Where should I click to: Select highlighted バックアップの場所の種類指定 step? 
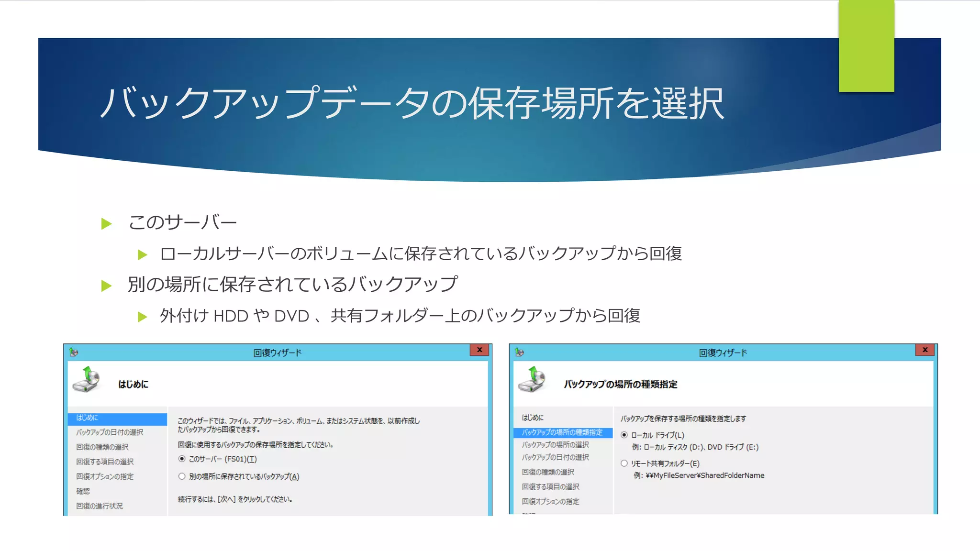pos(563,432)
